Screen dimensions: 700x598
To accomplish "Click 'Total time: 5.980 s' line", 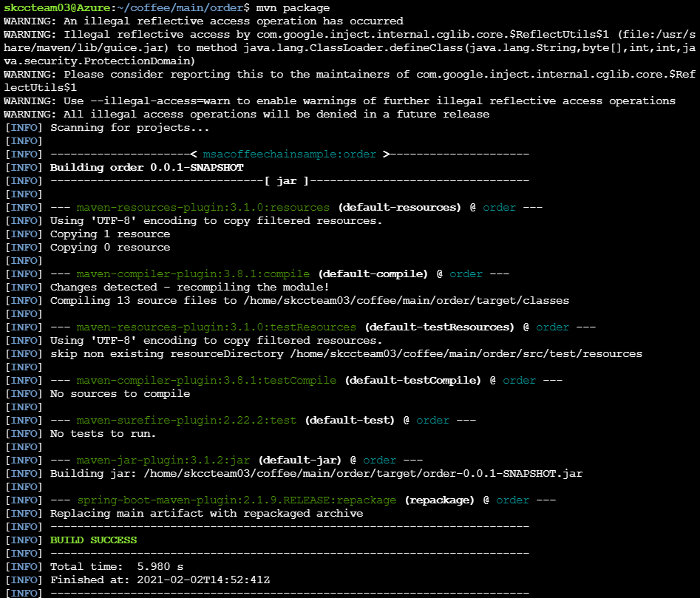I will point(117,567).
